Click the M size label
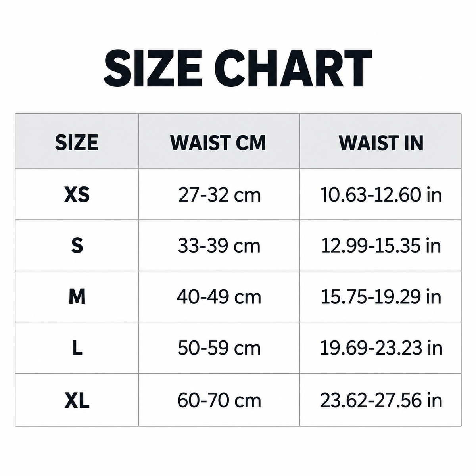 77,297
